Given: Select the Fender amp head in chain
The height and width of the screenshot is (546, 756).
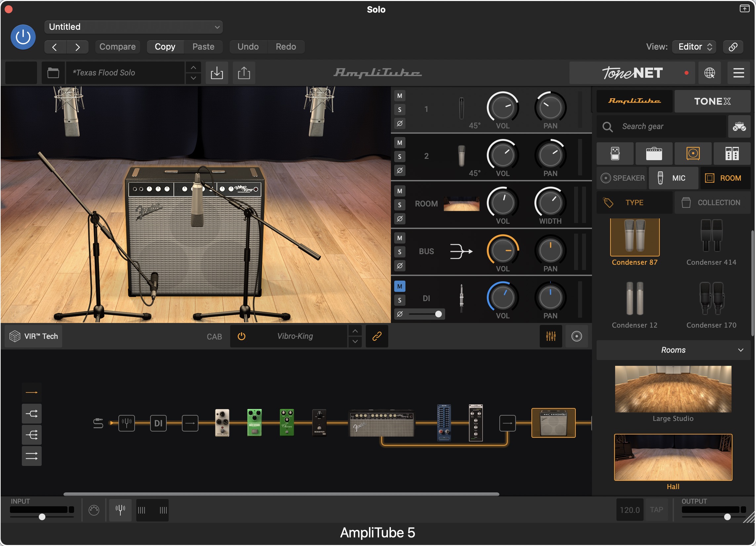Looking at the screenshot, I should point(381,423).
